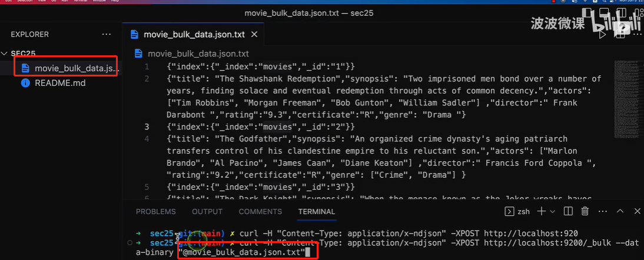Open terminal panel more actions ellipsis
This screenshot has width=644, height=260.
(x=603, y=212)
